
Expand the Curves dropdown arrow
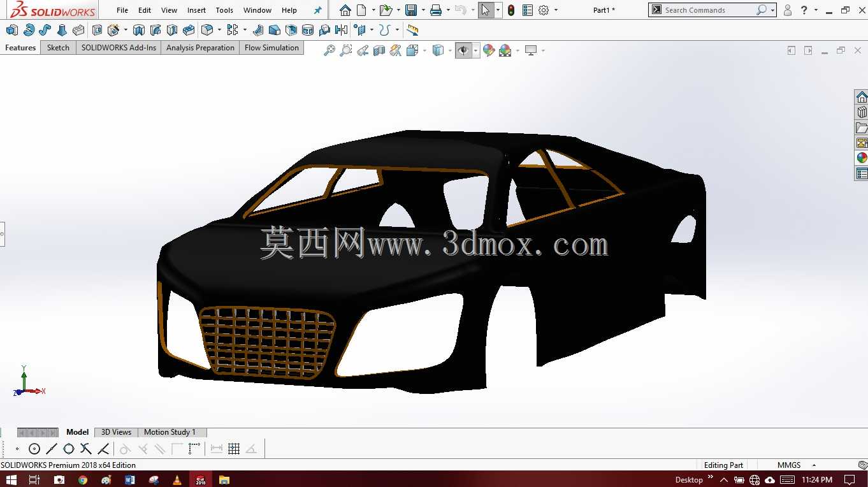pyautogui.click(x=396, y=30)
